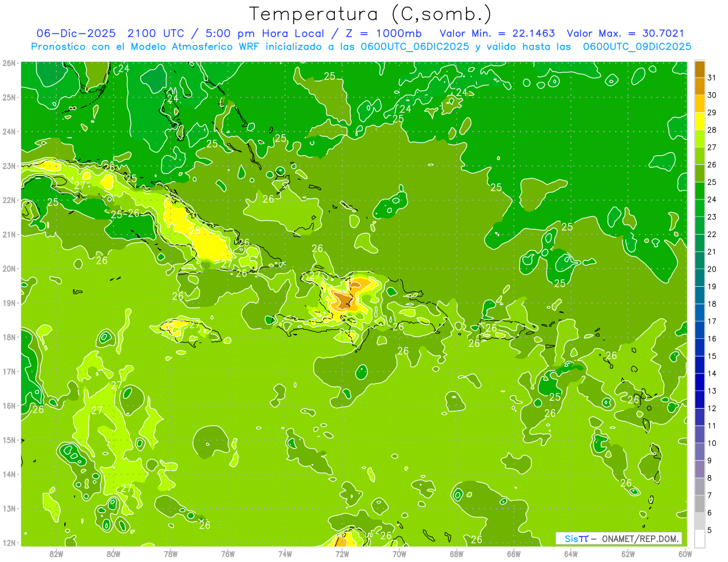Click the "Valor Min. = 22.1463" readout
The height and width of the screenshot is (562, 728).
point(497,34)
